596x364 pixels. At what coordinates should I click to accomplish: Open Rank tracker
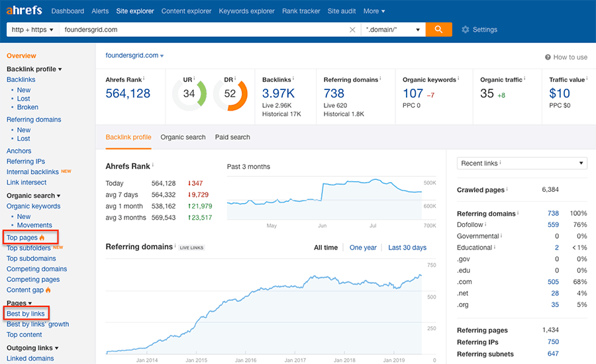pyautogui.click(x=301, y=11)
